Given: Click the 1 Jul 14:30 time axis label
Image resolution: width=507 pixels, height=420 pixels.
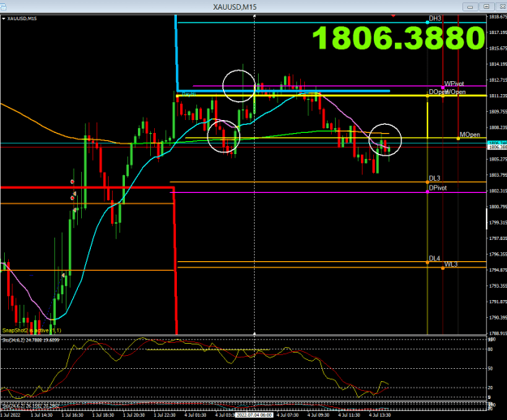Looking at the screenshot, I should pyautogui.click(x=41, y=415).
